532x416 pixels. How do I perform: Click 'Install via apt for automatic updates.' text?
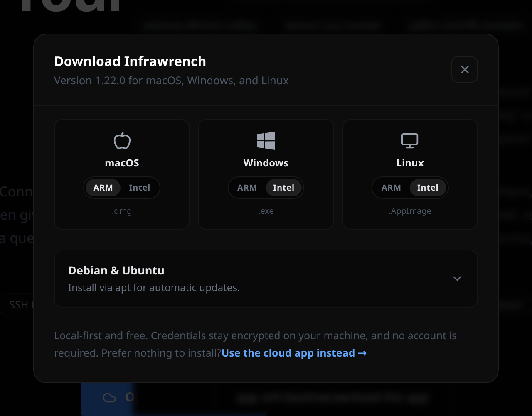click(154, 287)
